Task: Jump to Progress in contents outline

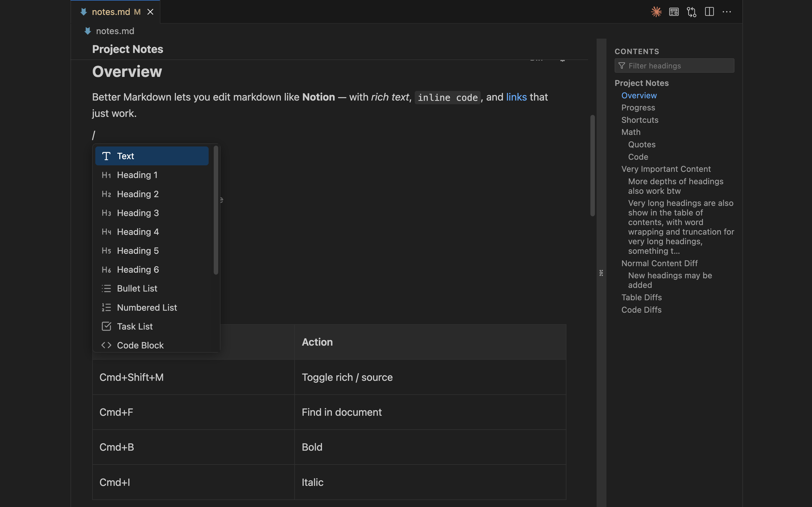Action: 638,108
